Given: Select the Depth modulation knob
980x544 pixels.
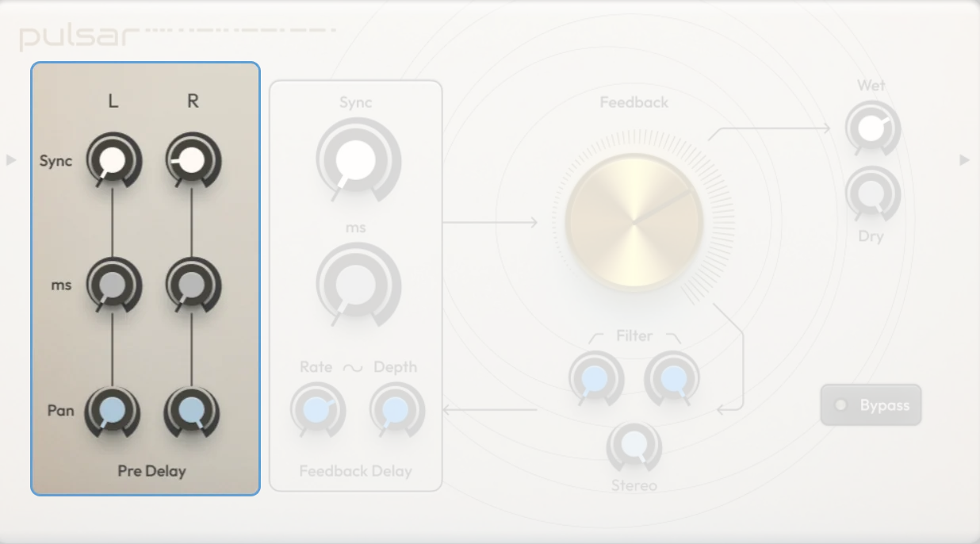Looking at the screenshot, I should click(x=394, y=410).
